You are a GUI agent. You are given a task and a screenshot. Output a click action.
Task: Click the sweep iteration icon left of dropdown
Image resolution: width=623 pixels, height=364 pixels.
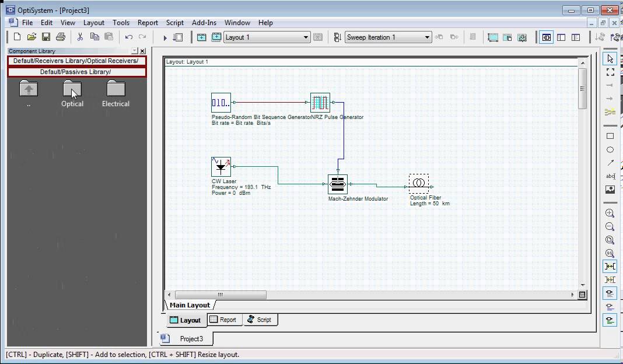click(337, 37)
